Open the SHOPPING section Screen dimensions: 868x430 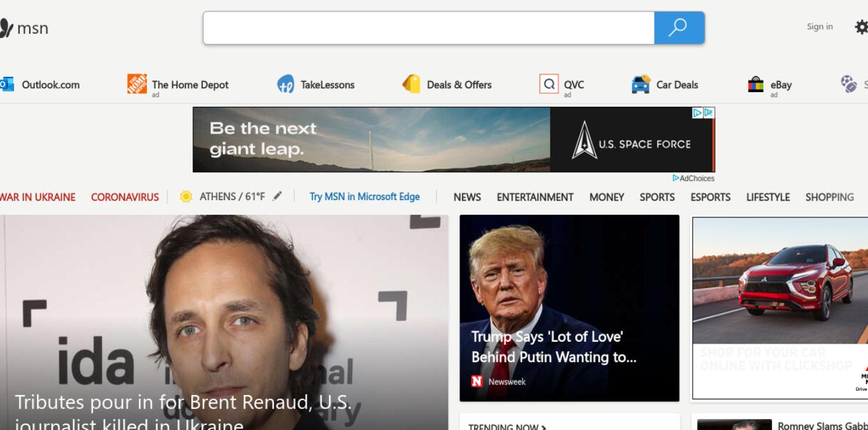[830, 197]
